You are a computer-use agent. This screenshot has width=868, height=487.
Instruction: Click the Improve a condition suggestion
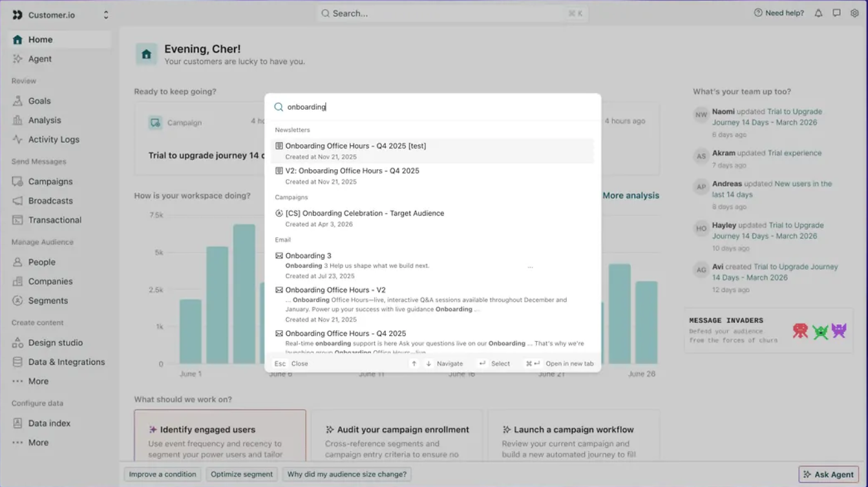[162, 474]
